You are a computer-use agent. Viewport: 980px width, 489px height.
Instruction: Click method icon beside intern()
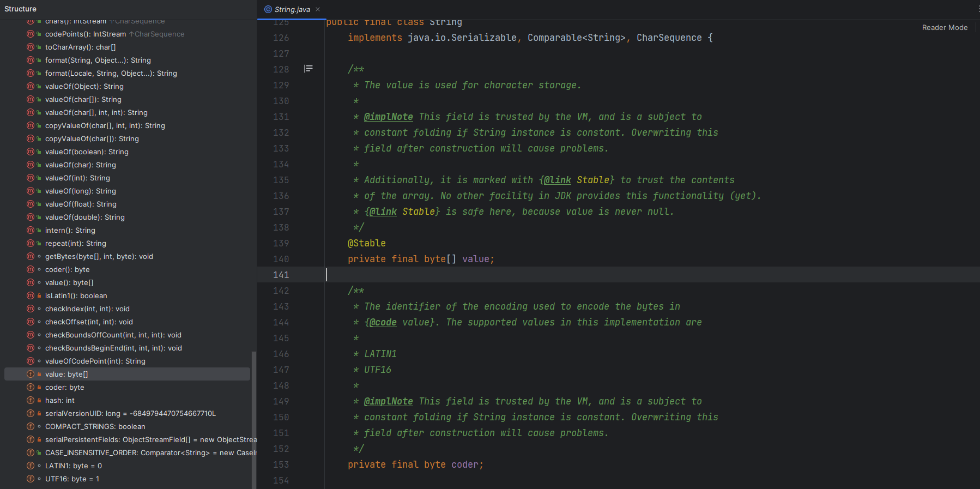click(x=31, y=230)
